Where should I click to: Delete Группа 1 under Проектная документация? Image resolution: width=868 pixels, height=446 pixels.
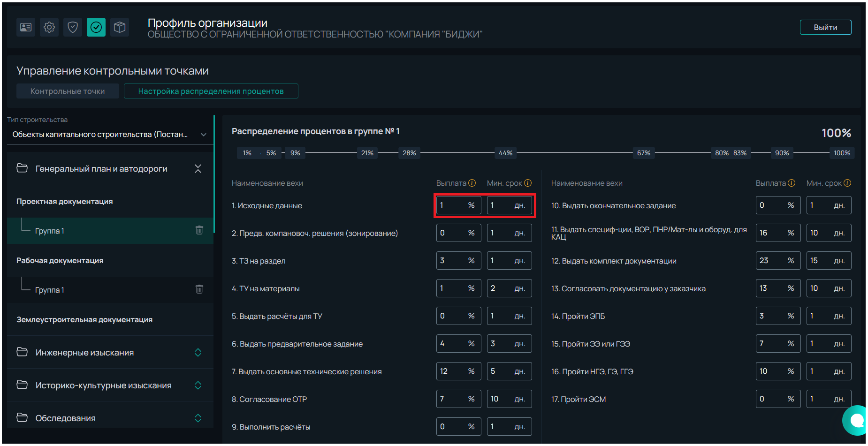coord(199,230)
